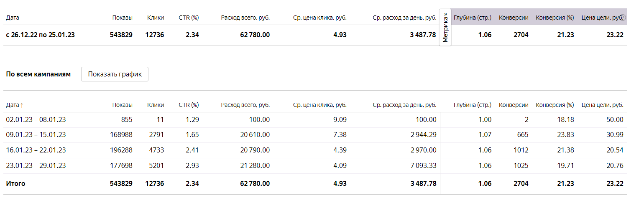Sort lower table by CTR (%) column
The height and width of the screenshot is (203, 644).
tap(189, 105)
